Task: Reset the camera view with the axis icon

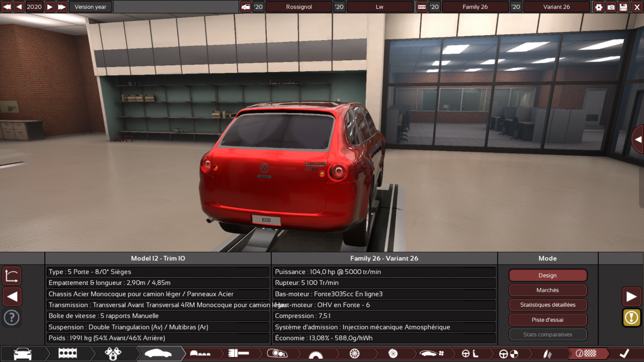Action: pos(12,276)
